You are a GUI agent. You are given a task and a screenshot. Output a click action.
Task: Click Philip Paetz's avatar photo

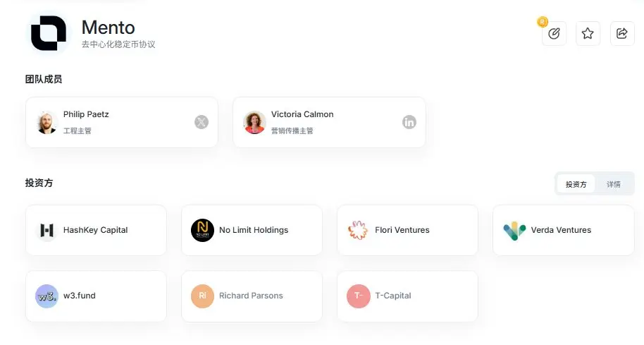pos(47,123)
